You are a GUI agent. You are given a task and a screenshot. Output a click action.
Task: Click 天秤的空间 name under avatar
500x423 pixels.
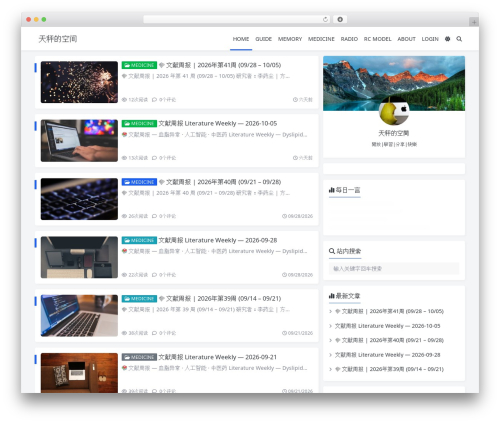[x=394, y=133]
